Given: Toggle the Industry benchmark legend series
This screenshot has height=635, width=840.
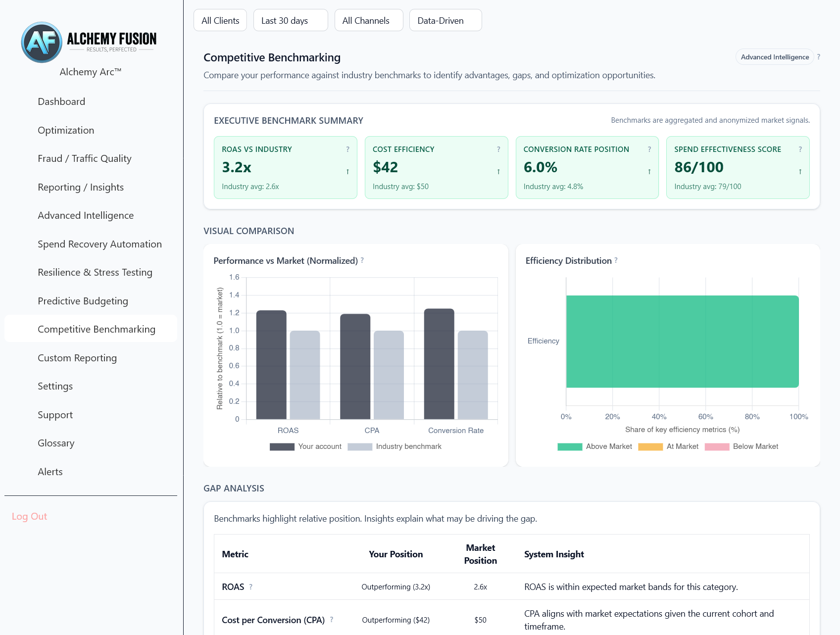Looking at the screenshot, I should [x=395, y=446].
